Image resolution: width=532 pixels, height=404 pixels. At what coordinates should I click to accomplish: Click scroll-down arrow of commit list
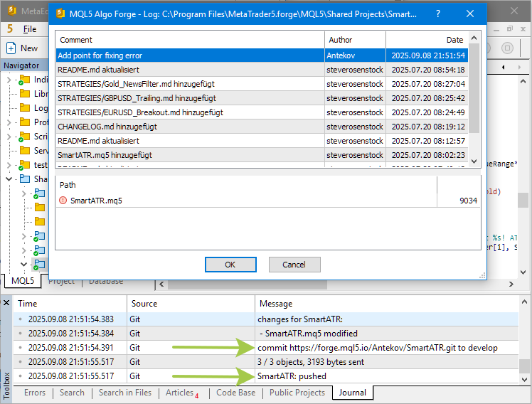[x=474, y=161]
